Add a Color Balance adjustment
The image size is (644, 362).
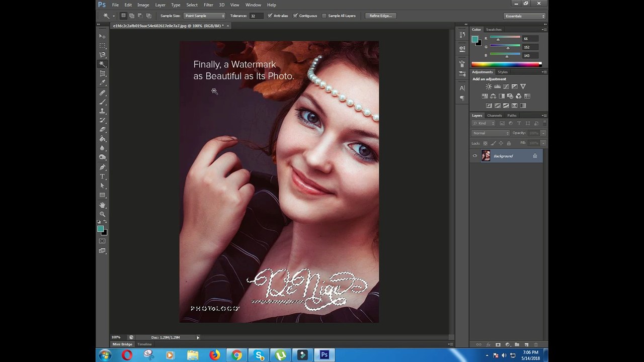click(493, 96)
